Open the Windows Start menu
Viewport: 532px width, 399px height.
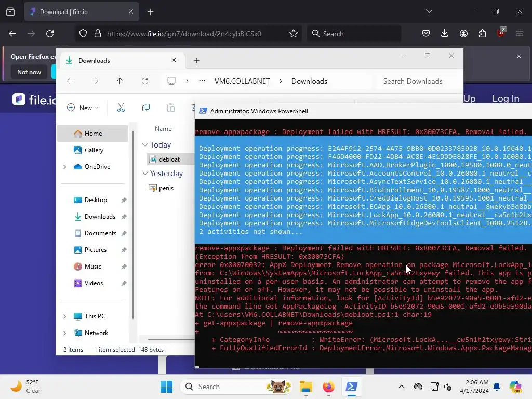pos(167,387)
